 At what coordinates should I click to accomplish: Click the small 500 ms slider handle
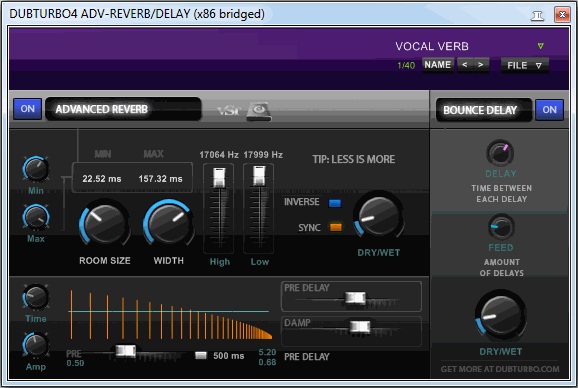[201, 355]
